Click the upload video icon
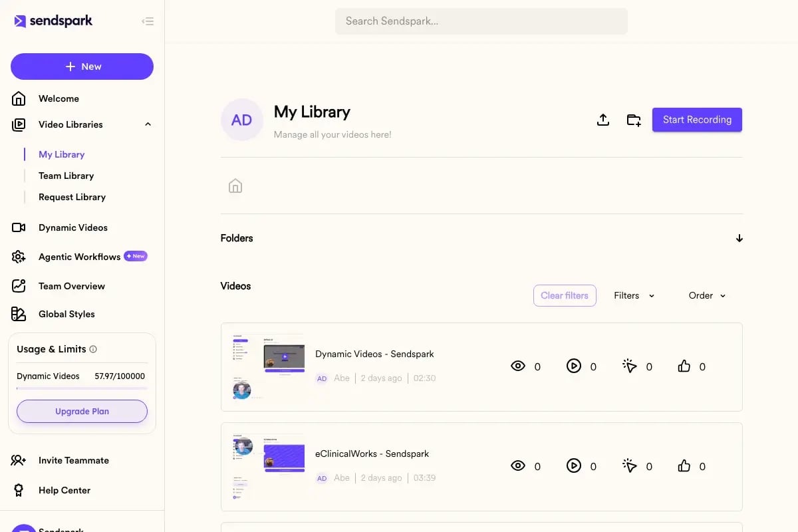 click(x=603, y=120)
